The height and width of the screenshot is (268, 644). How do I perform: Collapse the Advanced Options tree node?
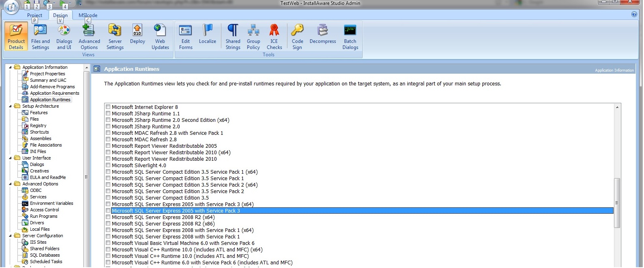click(11, 184)
